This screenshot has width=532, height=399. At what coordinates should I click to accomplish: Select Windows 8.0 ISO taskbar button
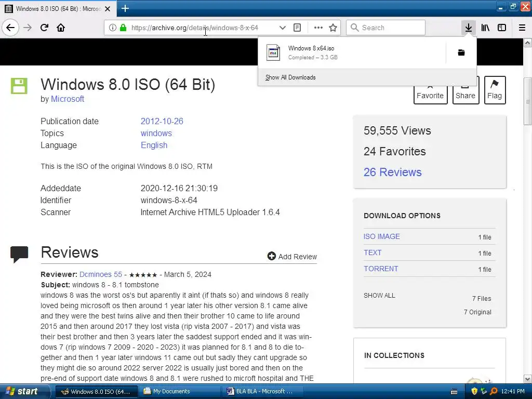coord(96,391)
